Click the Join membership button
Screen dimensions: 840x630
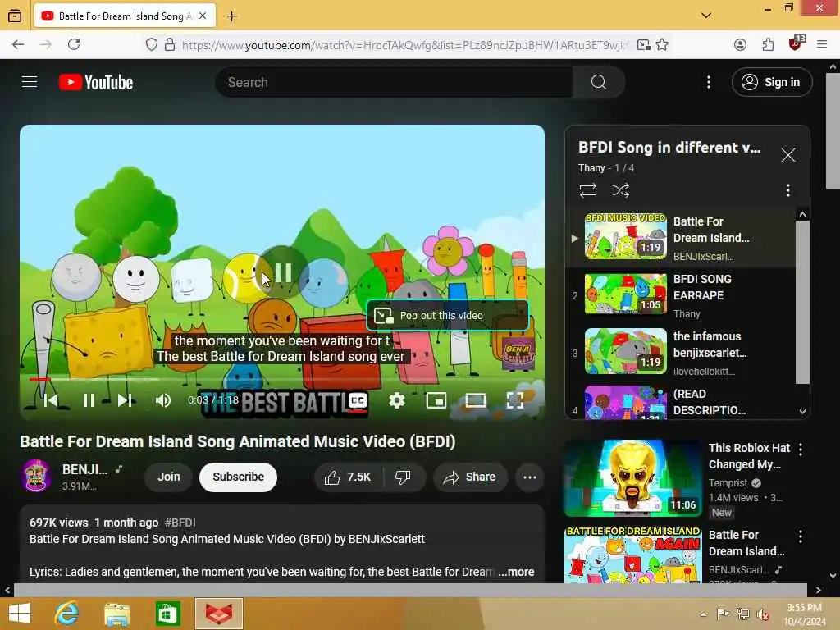(x=169, y=477)
